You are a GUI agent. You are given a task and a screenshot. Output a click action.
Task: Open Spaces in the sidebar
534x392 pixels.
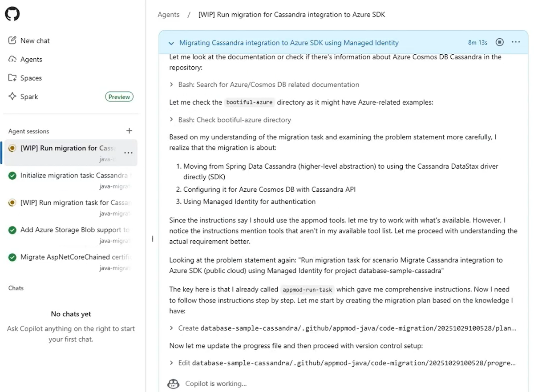(31, 78)
